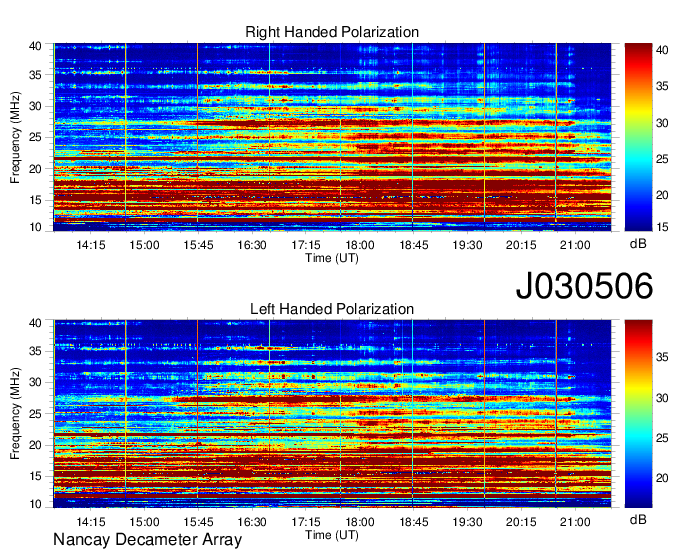Click 15:45 time tick of Left Handed plot
680x552 pixels.
point(198,521)
